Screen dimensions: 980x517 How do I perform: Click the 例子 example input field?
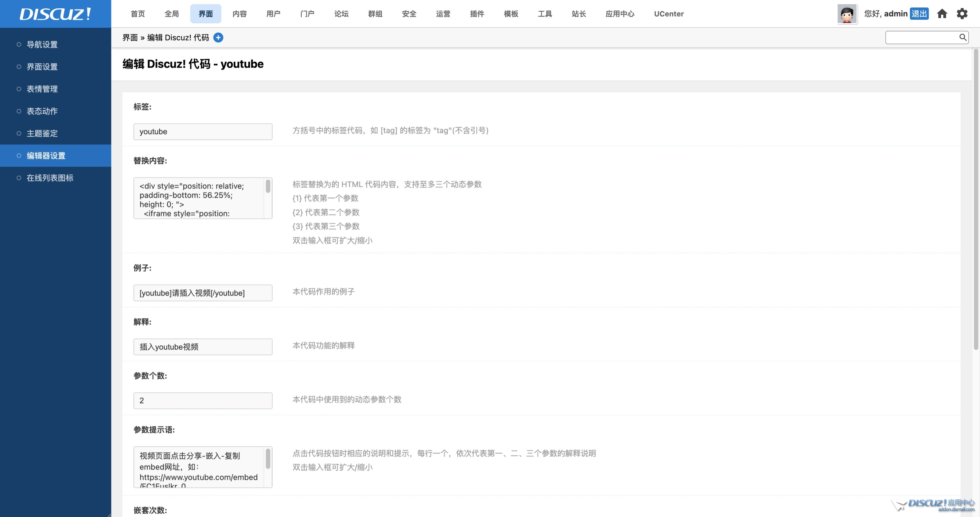(203, 293)
